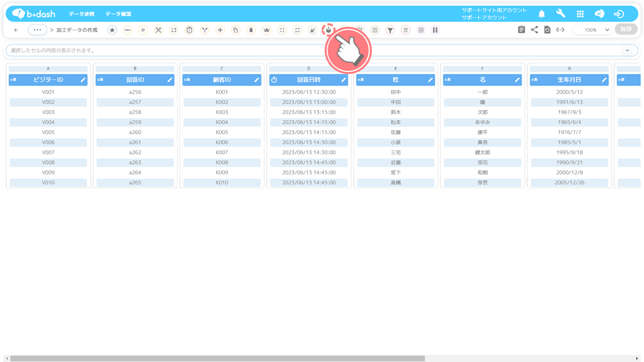
Task: Select cell K008
Action: (222, 162)
